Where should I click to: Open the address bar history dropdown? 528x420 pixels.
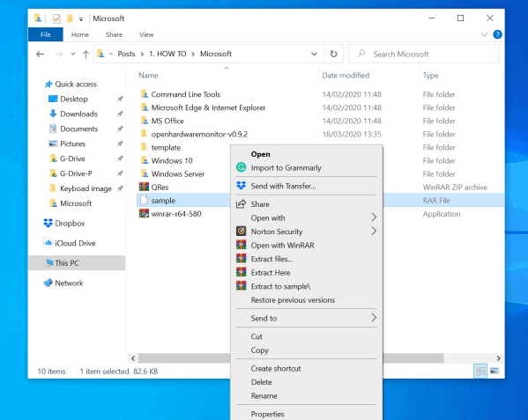click(314, 54)
